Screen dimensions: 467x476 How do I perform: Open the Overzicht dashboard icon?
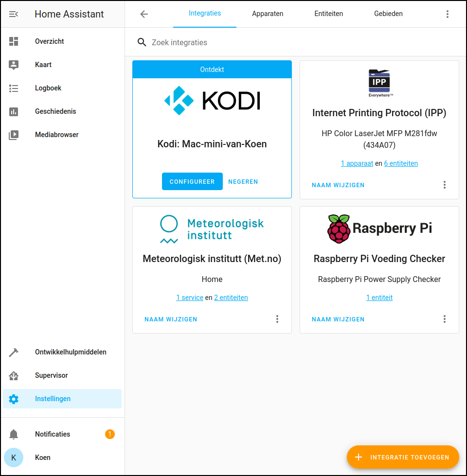click(14, 41)
